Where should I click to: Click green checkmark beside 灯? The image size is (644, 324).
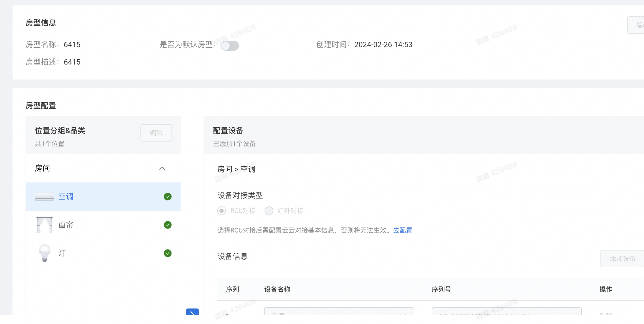tap(168, 253)
